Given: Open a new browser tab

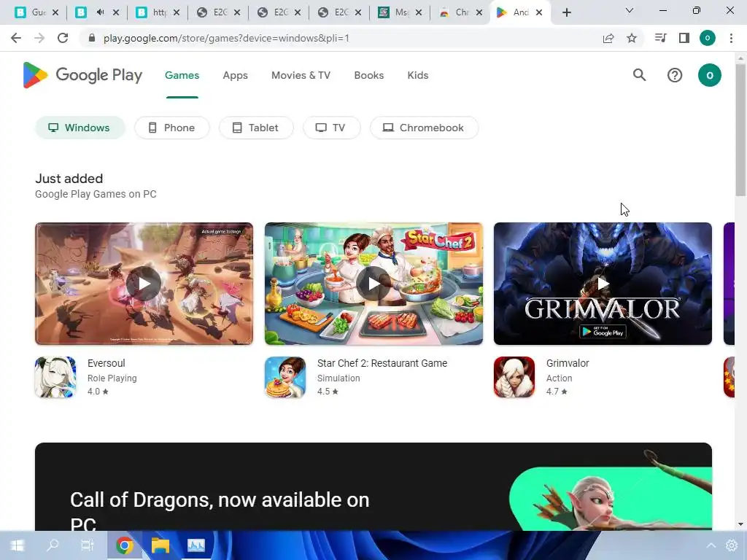Looking at the screenshot, I should pos(566,12).
